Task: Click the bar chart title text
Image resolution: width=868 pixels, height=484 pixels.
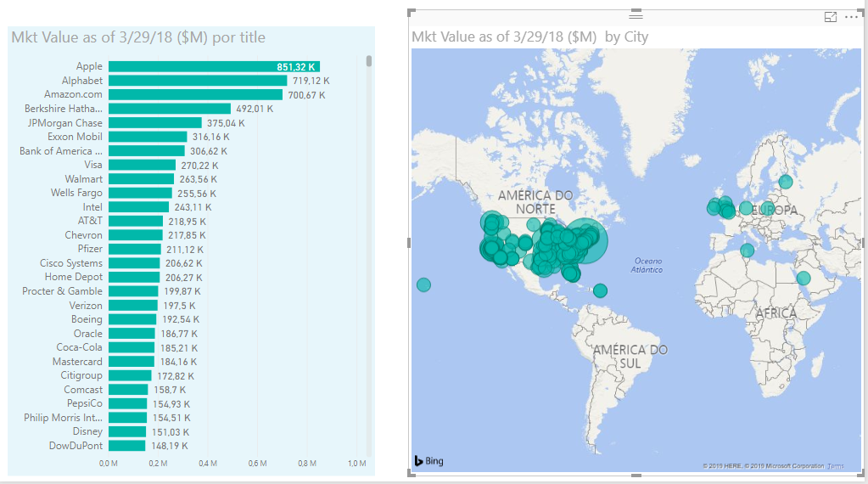Action: pos(138,37)
